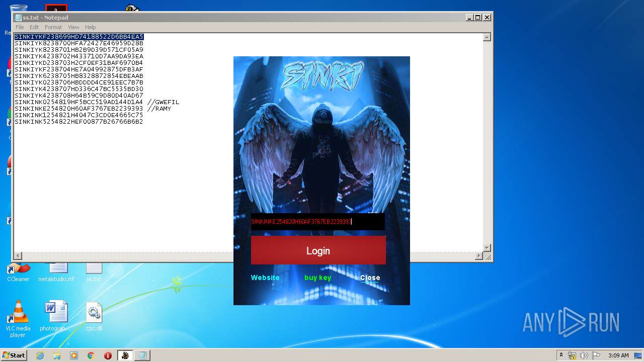
Task: Click the red Login button
Action: click(318, 250)
